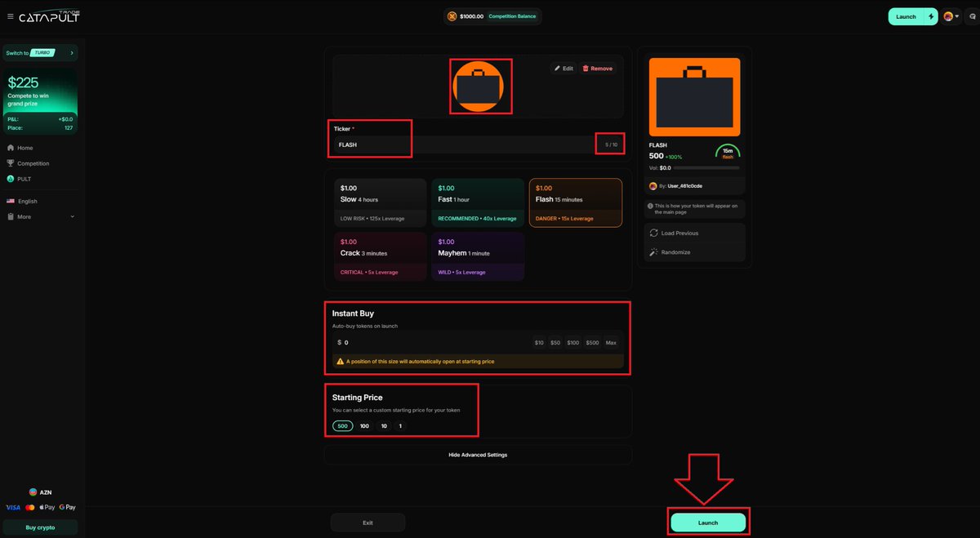
Task: Set Instant Buy to $500
Action: click(592, 343)
